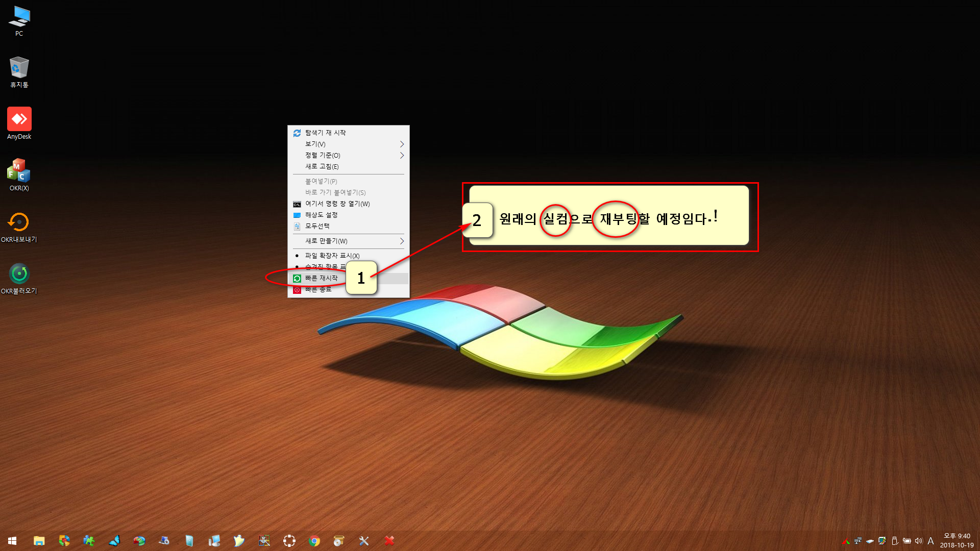Open the OKR내보내기 desktop shortcut

click(x=19, y=227)
